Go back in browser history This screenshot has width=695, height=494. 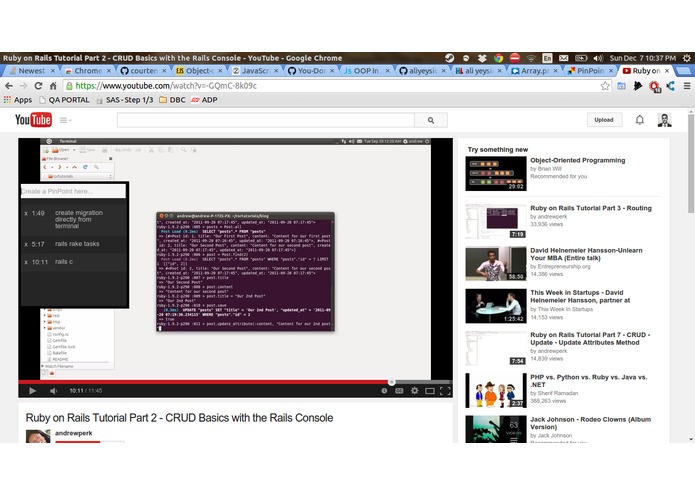[x=9, y=86]
